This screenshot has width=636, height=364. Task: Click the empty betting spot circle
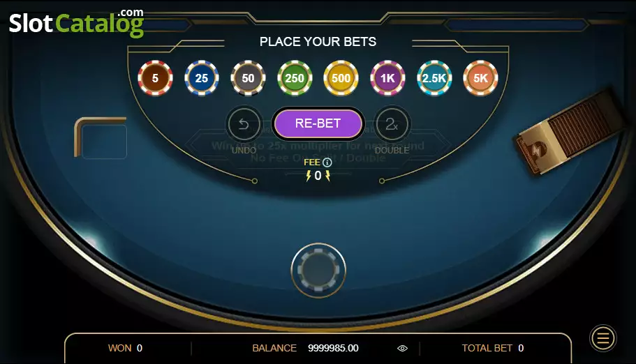tap(318, 270)
